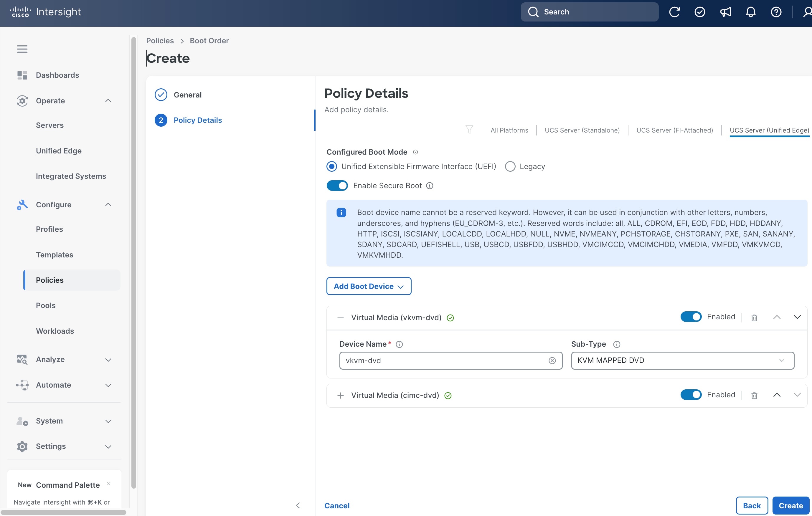Click the Configure wrench icon
This screenshot has height=516, width=812.
22,205
